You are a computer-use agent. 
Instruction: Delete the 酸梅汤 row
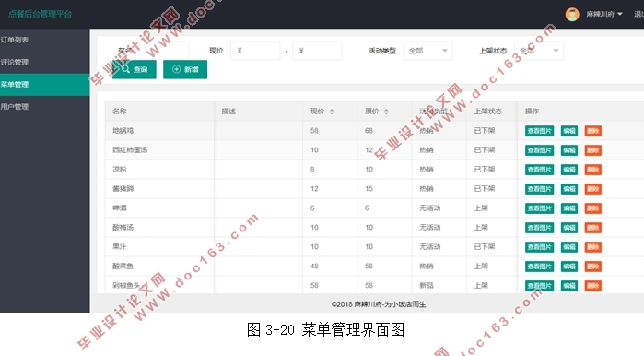593,228
